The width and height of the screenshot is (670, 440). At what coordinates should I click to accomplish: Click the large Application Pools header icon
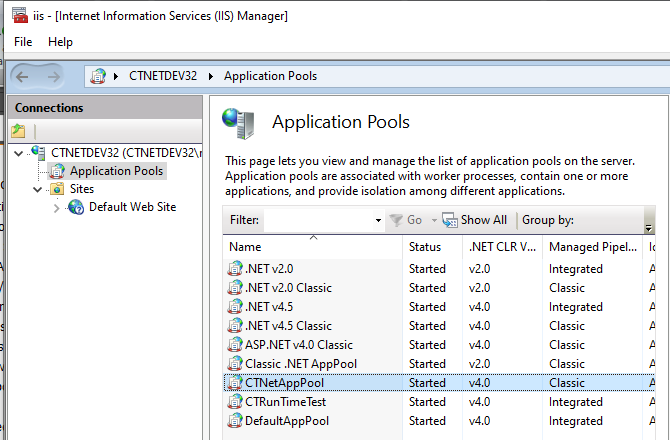click(x=238, y=123)
